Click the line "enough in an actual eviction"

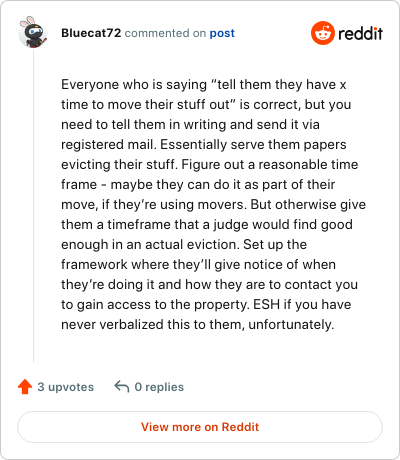(184, 245)
